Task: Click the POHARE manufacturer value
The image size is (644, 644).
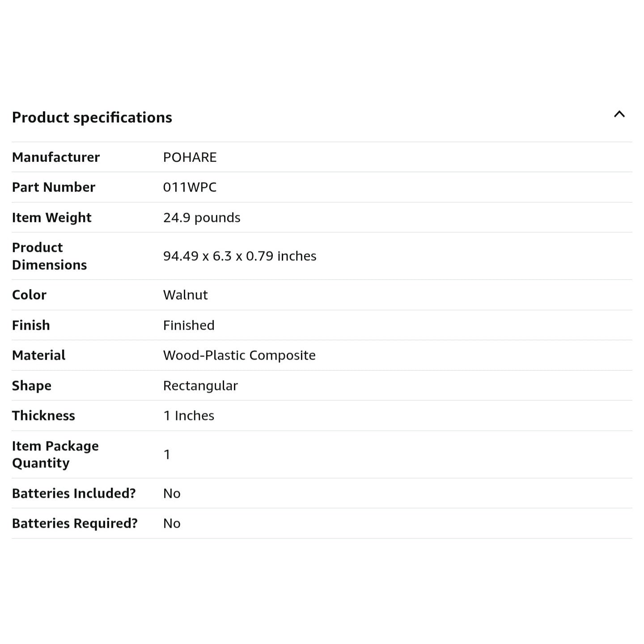Action: [190, 157]
